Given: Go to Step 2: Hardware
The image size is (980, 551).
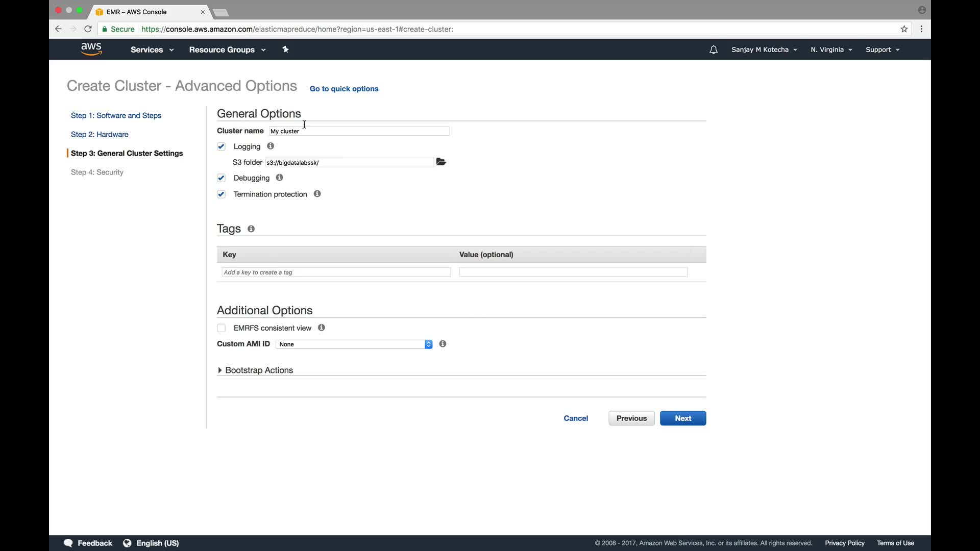Looking at the screenshot, I should pyautogui.click(x=100, y=135).
